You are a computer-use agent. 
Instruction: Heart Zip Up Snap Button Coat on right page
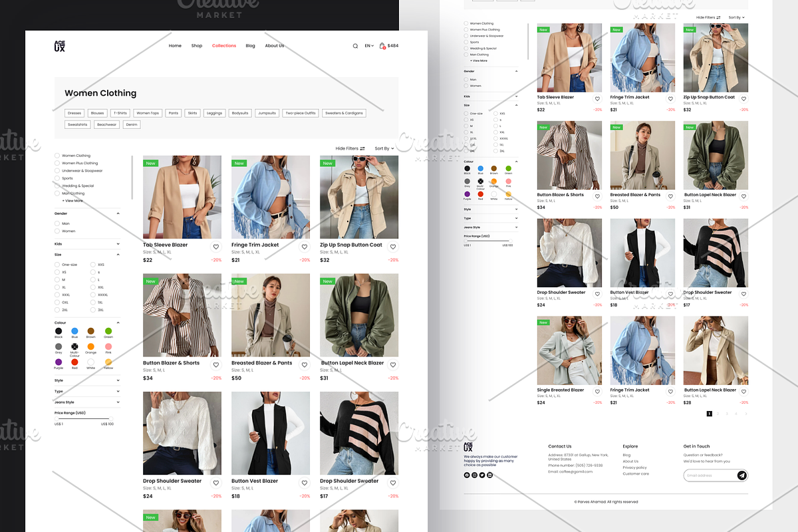pos(743,99)
